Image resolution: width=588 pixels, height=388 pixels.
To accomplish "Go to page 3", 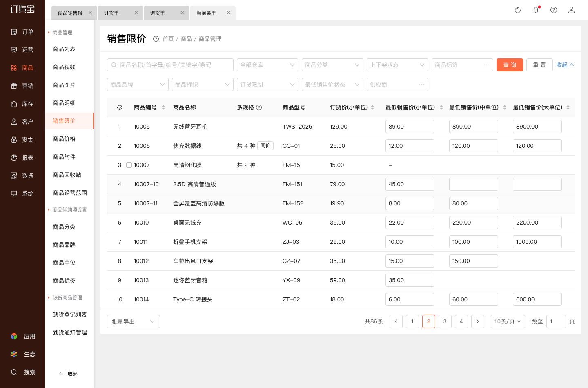I will tap(445, 321).
